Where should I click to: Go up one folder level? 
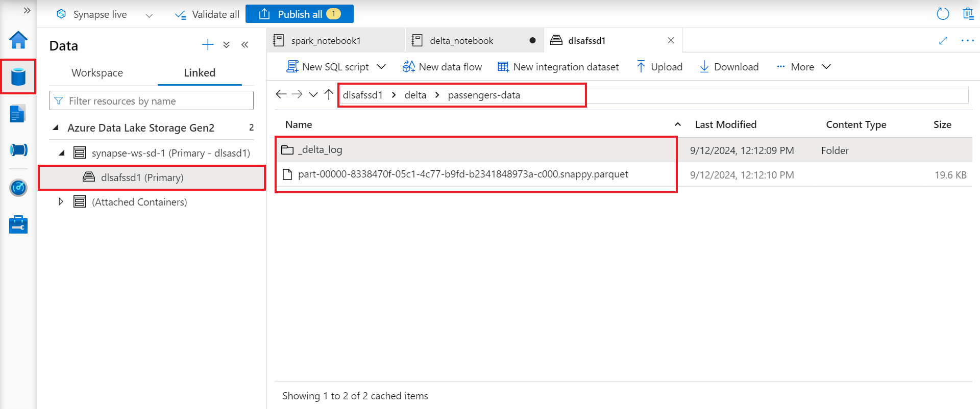[x=329, y=94]
